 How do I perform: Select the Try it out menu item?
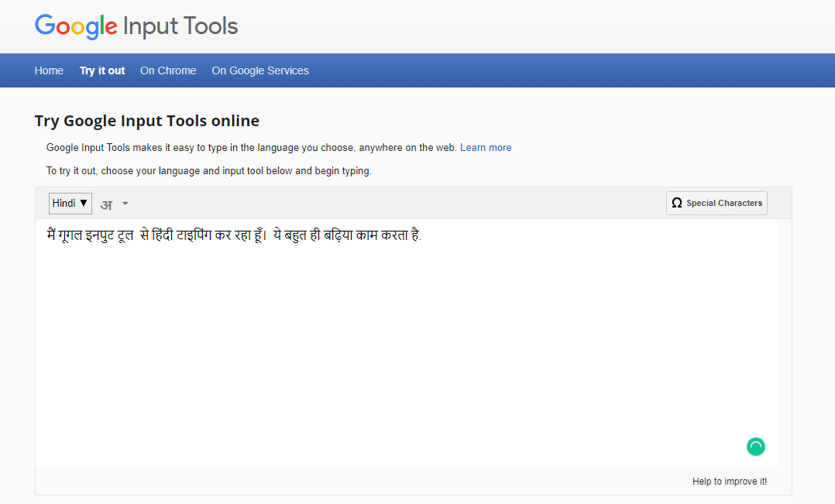tap(101, 70)
